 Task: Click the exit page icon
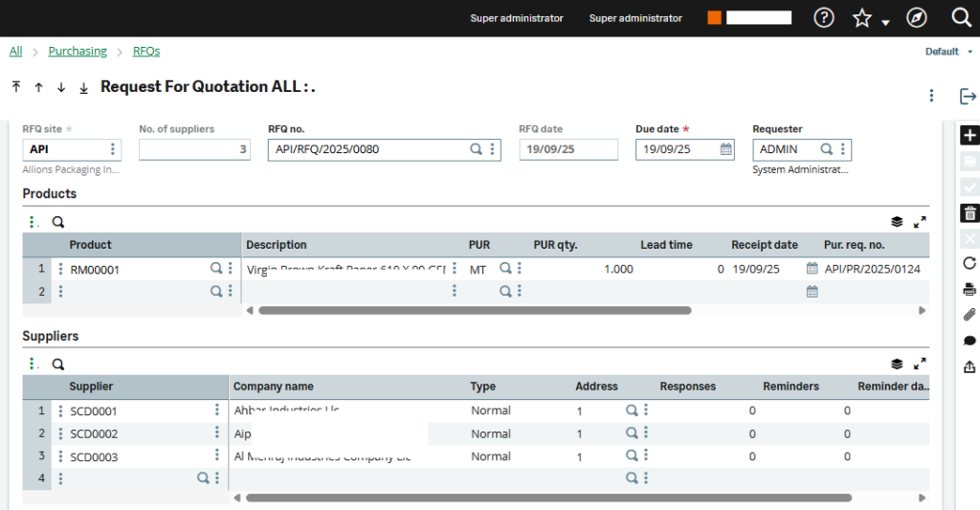pos(968,96)
